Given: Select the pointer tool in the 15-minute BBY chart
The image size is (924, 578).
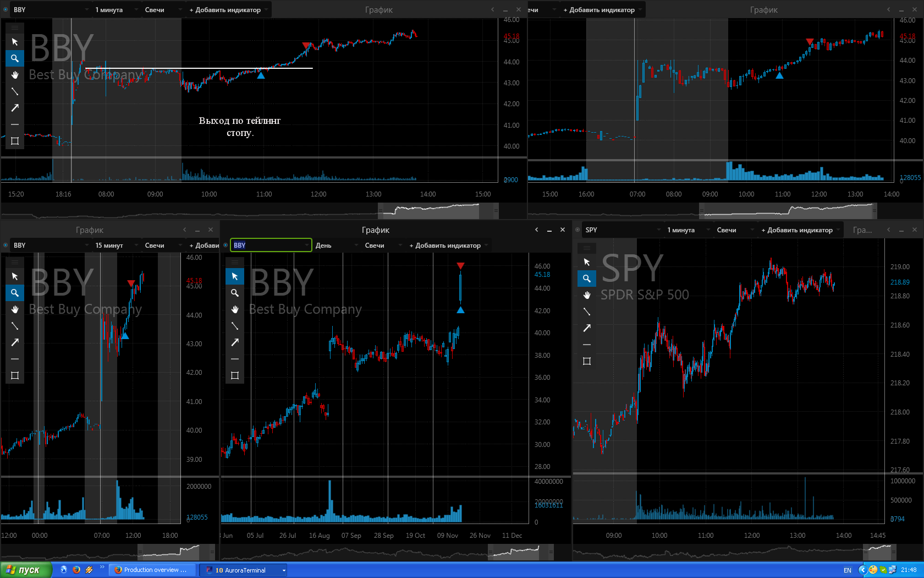Looking at the screenshot, I should pyautogui.click(x=15, y=276).
